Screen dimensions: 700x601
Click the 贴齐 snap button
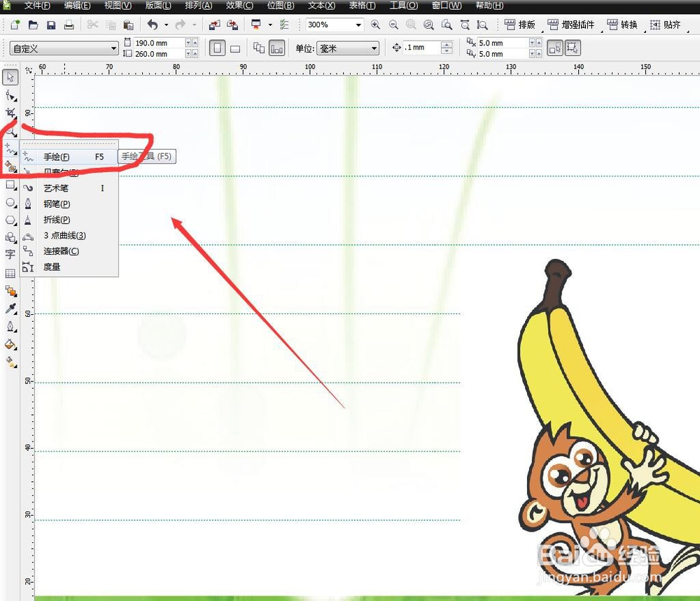(x=665, y=24)
